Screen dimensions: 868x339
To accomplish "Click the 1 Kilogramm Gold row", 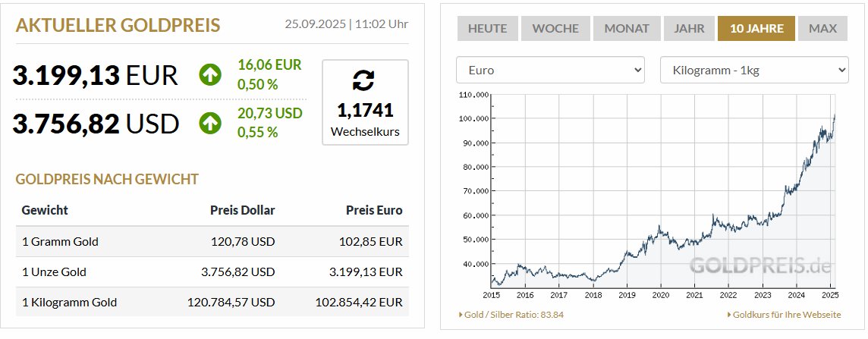I will coord(212,302).
